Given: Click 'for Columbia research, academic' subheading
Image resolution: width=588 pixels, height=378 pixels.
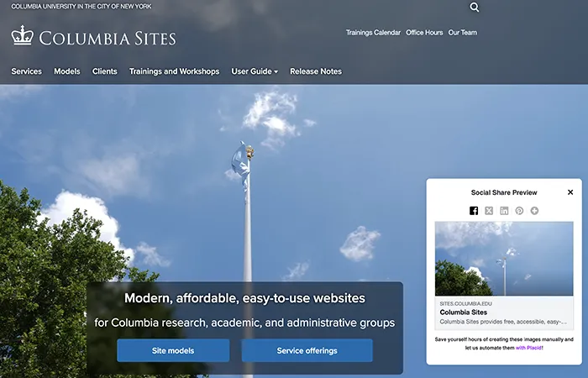Looking at the screenshot, I should pos(244,323).
